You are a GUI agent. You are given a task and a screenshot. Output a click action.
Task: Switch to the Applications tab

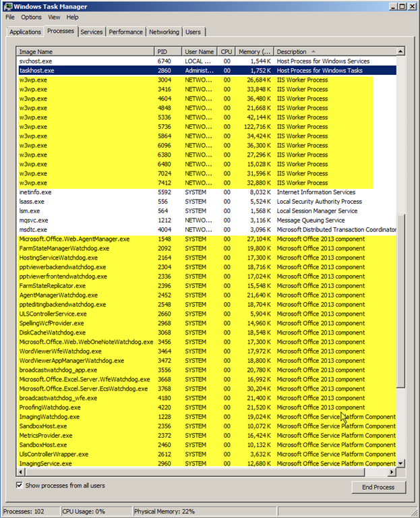coord(25,32)
